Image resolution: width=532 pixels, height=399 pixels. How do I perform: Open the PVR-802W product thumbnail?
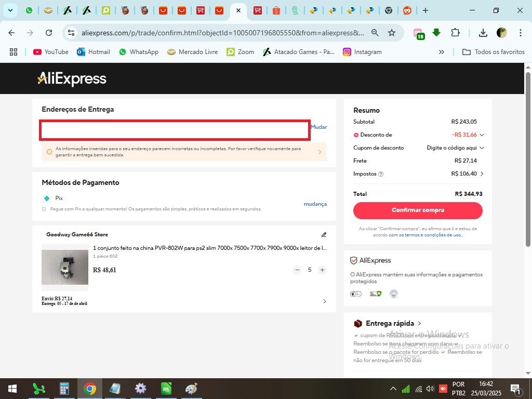coord(65,268)
